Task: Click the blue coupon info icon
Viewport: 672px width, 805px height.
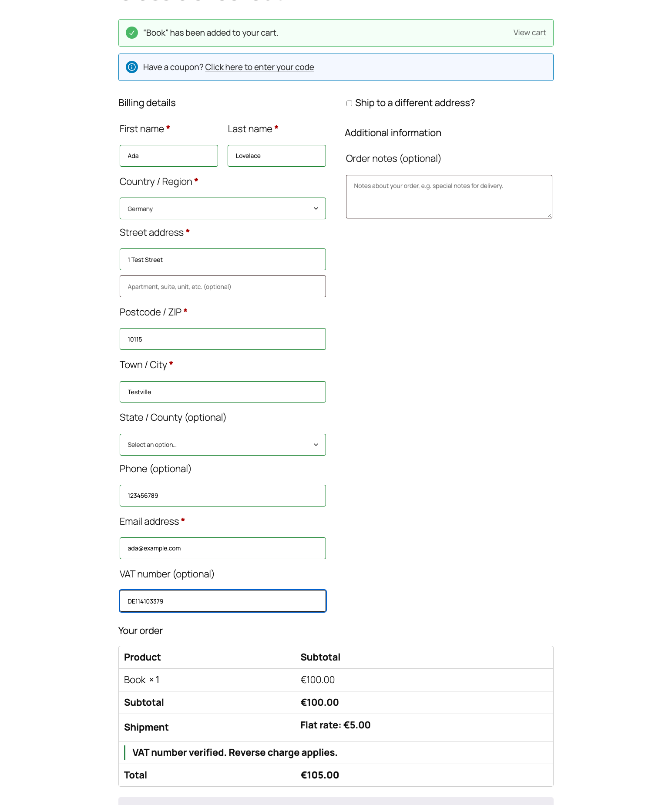Action: [132, 67]
